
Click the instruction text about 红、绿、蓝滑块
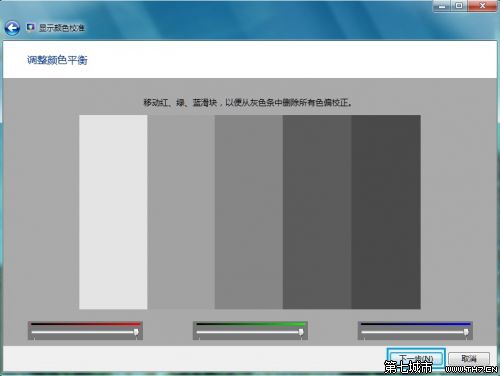click(x=248, y=102)
